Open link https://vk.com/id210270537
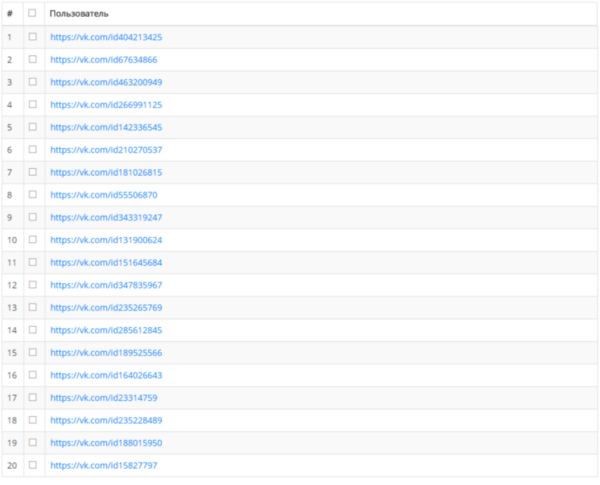The height and width of the screenshot is (485, 600). 106,150
